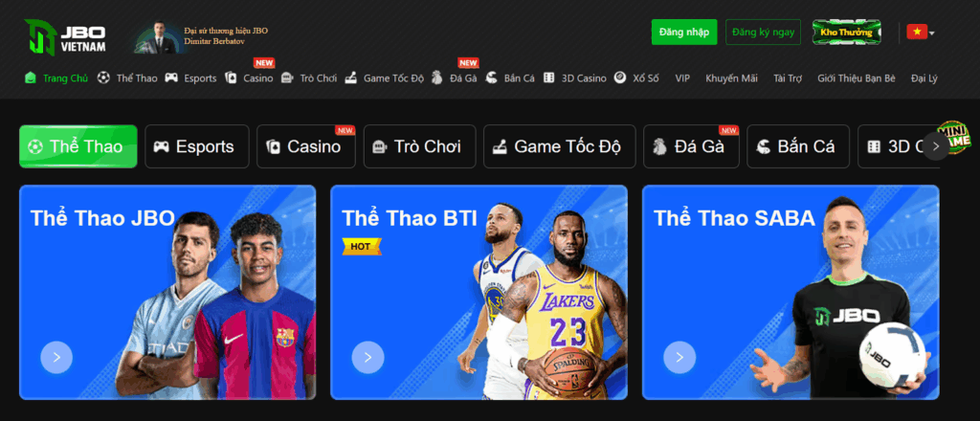Click the Xổ Số lottery ball icon
This screenshot has height=421, width=980.
tap(620, 78)
